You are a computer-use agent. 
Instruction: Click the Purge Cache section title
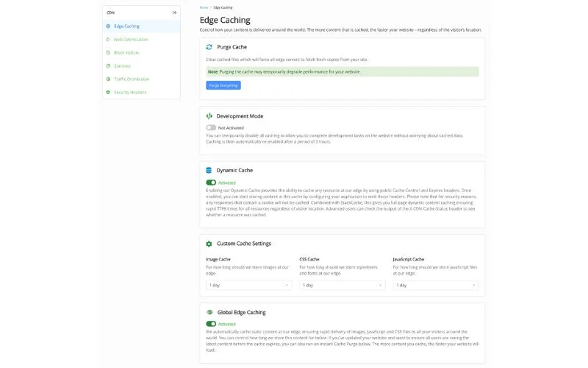(232, 47)
